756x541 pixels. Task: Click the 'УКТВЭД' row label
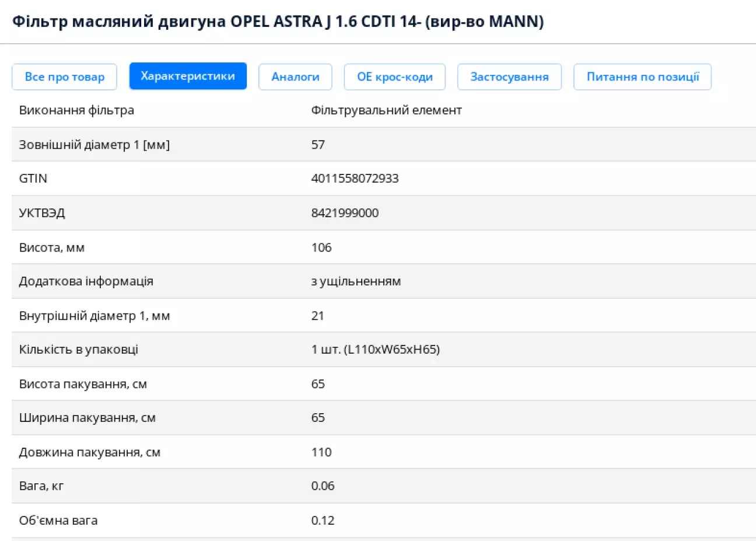point(42,213)
